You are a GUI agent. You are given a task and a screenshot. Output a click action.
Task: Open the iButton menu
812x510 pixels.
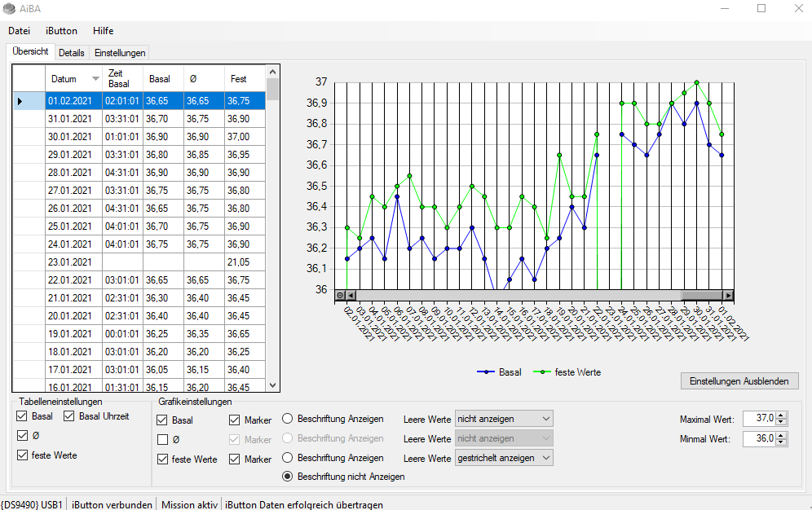61,30
